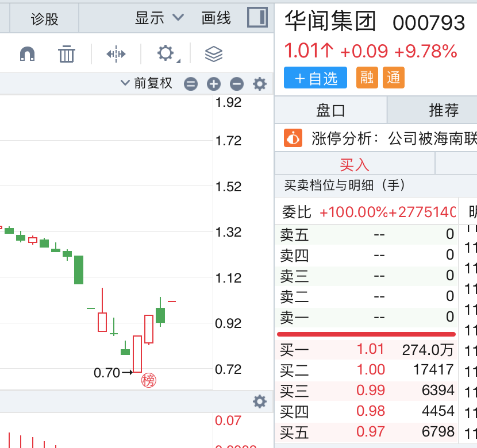
Task: Click the 买卖档位与明细（手） header
Action: pos(345,185)
